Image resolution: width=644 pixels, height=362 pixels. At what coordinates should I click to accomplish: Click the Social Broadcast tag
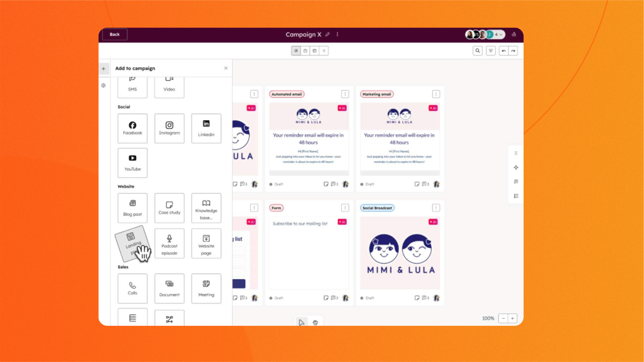click(377, 208)
